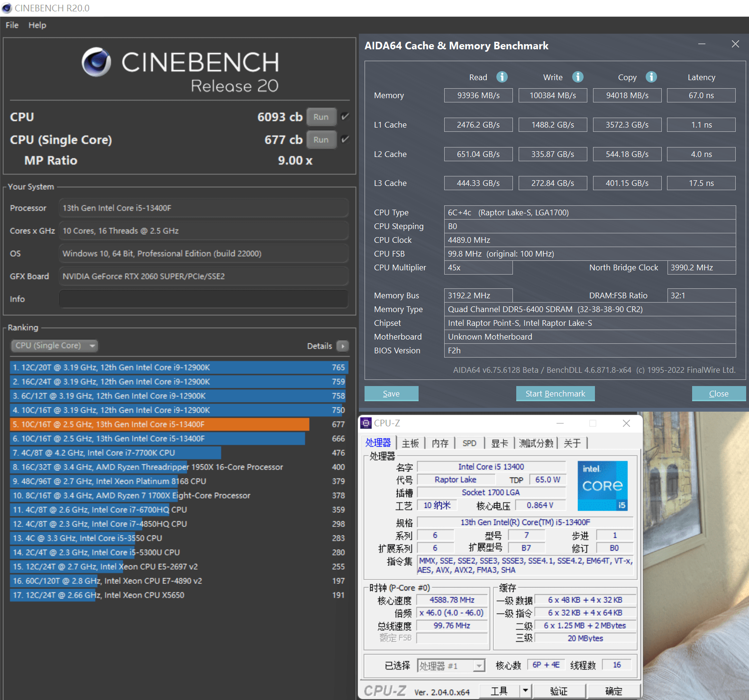Click the Memory Latency value 67.0 ns

click(x=702, y=95)
